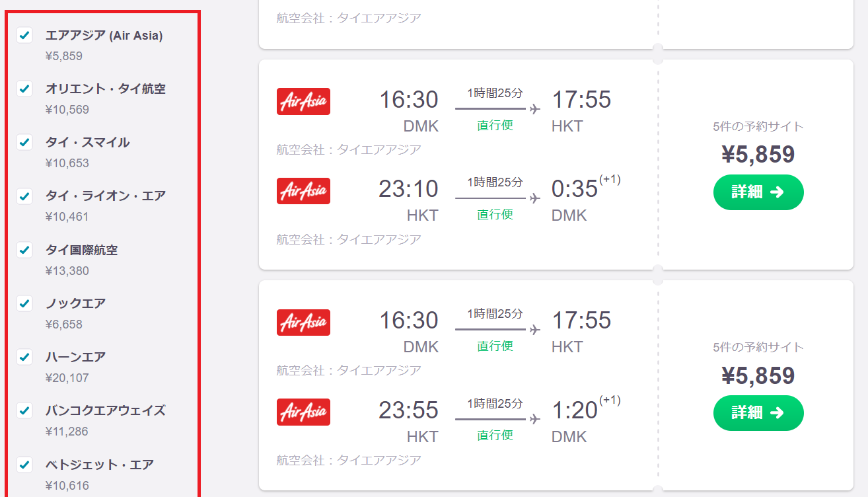The width and height of the screenshot is (868, 497).
Task: Open the flight card returning at 23:55
Action: [x=556, y=385]
